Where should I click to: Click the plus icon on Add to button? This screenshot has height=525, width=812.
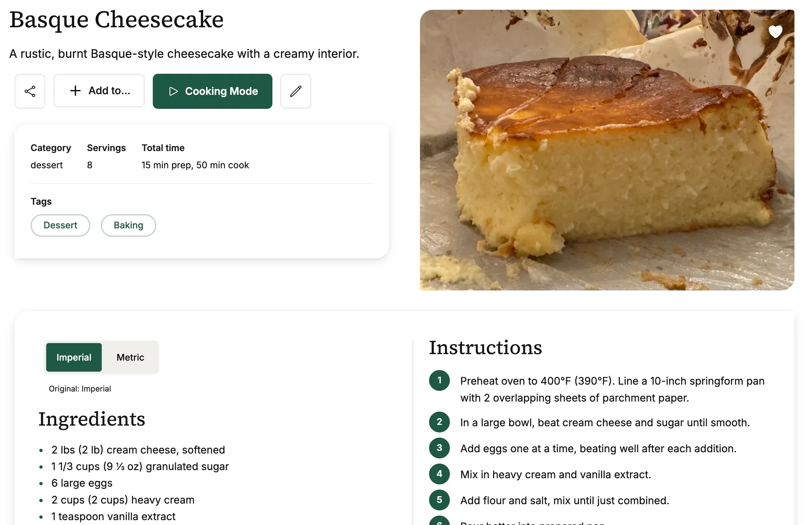tap(75, 91)
